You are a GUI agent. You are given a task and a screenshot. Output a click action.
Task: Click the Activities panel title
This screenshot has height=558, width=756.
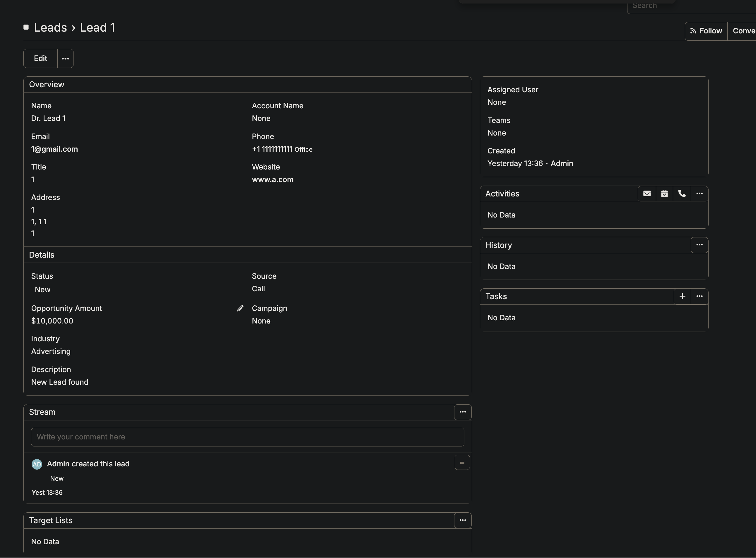click(502, 194)
